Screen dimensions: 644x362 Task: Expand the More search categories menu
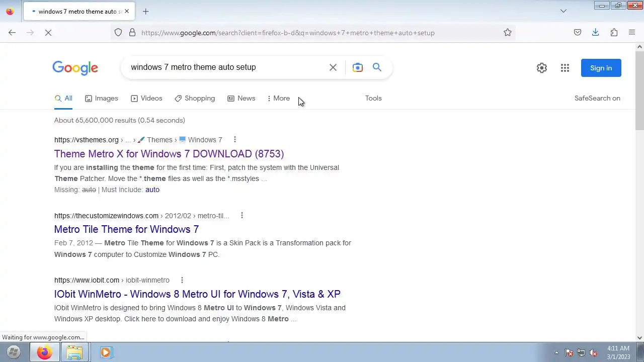(279, 99)
